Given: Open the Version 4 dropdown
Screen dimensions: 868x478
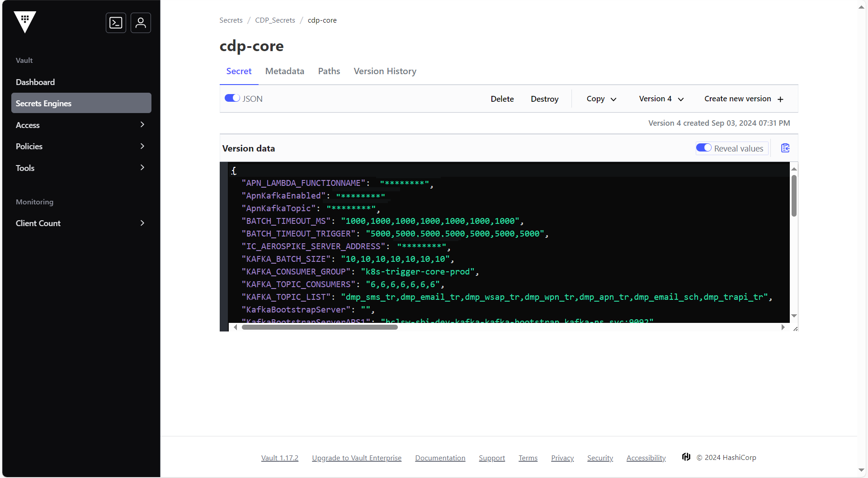Looking at the screenshot, I should 661,99.
